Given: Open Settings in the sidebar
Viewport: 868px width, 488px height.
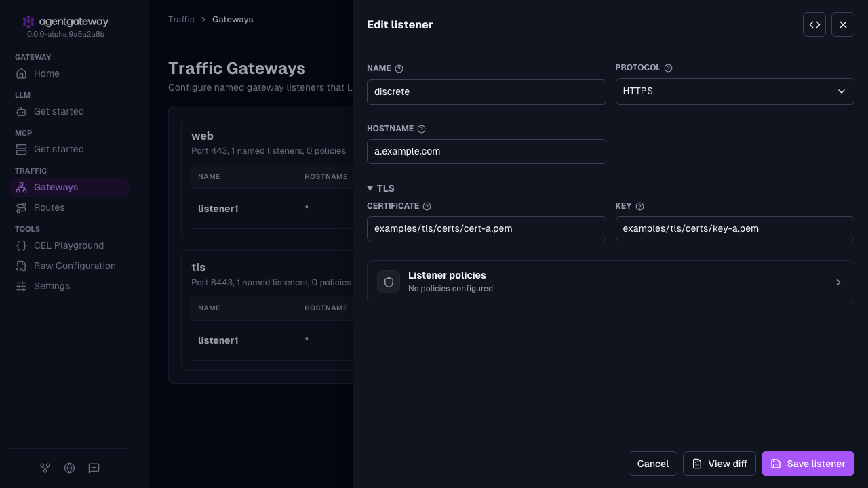Looking at the screenshot, I should [x=69, y=286].
